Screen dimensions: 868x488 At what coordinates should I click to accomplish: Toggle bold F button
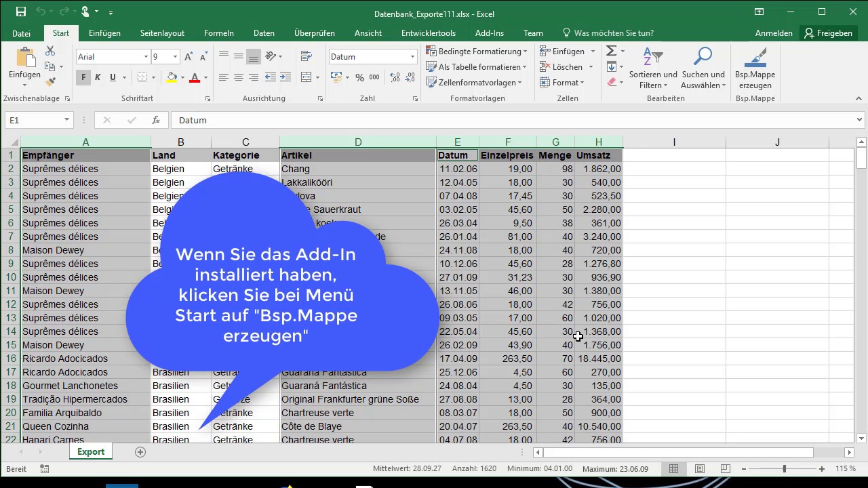coord(83,77)
